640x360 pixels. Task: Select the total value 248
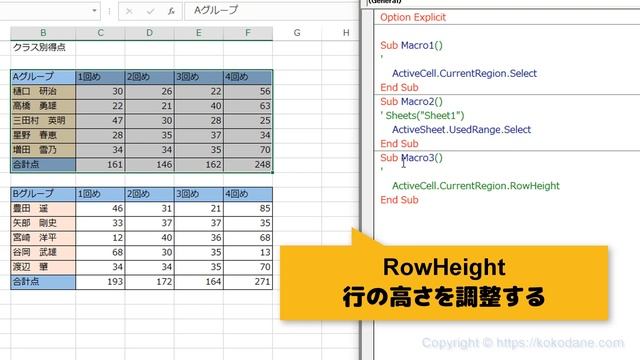(x=248, y=164)
